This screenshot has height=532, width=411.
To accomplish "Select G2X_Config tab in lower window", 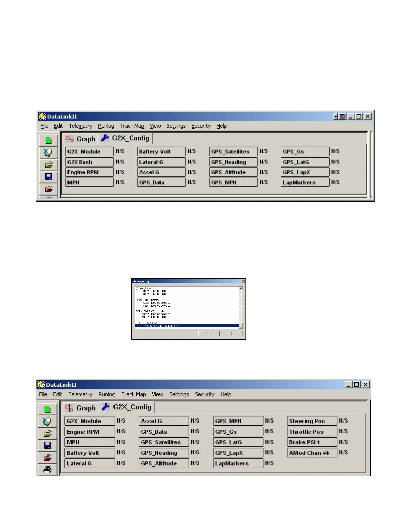I will coord(127,407).
